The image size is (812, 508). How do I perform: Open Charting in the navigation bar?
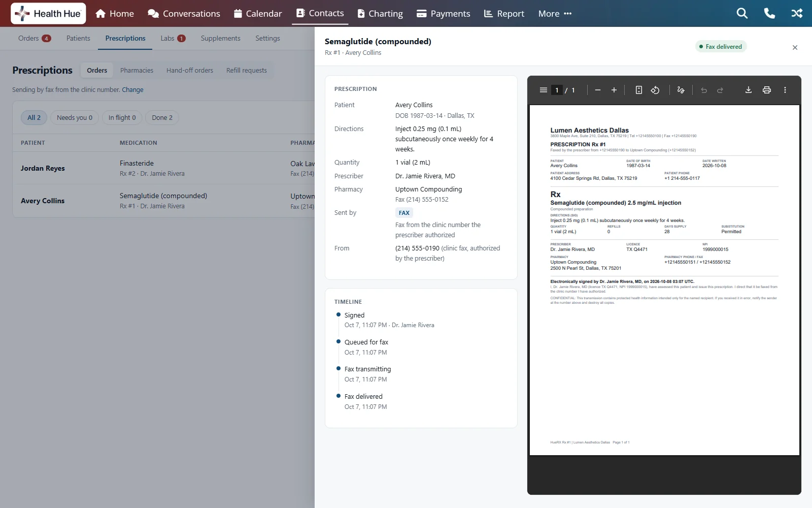coord(380,13)
